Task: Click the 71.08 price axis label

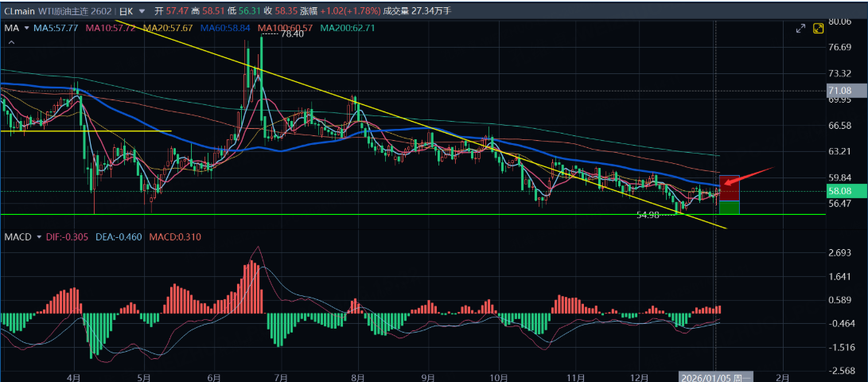Action: point(839,91)
